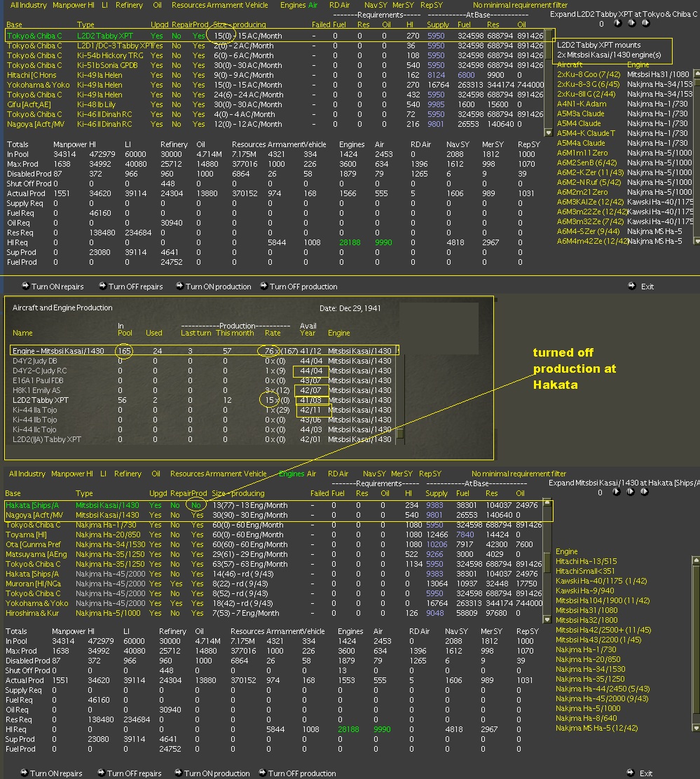
Task: Select Nav SY filter on bottom screen
Action: [374, 474]
